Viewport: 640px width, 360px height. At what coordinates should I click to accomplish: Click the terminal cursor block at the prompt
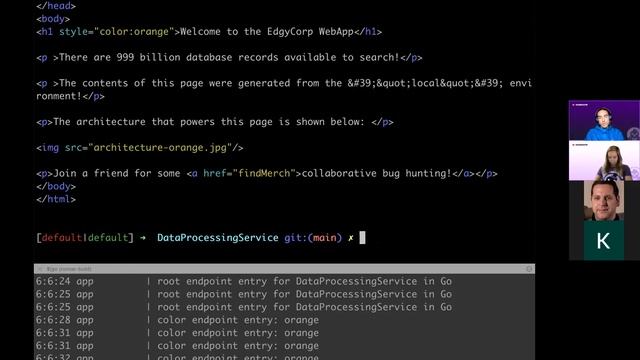(x=362, y=238)
